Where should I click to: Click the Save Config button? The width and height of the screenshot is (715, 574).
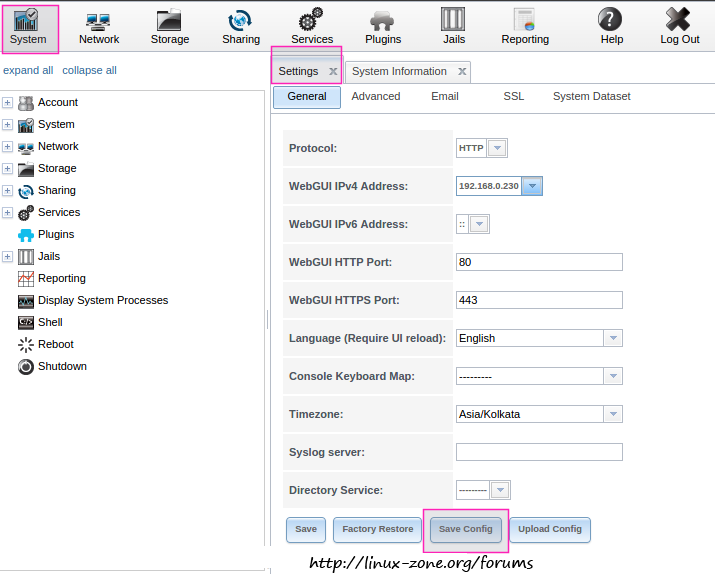(x=465, y=529)
